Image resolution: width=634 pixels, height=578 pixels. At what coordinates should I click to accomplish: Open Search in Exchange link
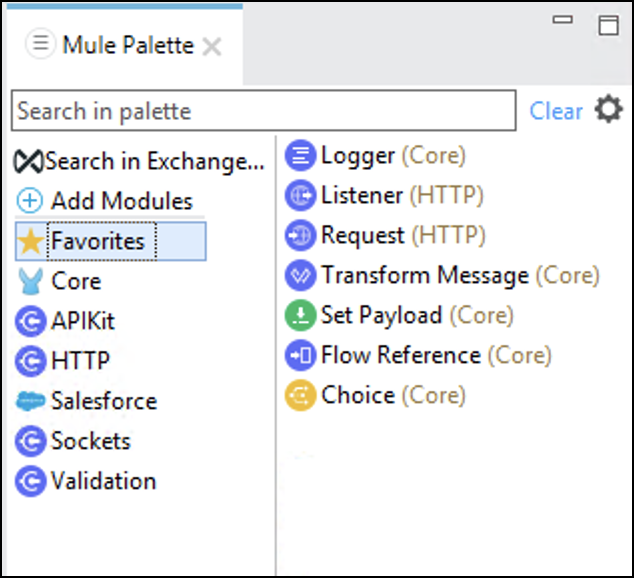tap(155, 161)
